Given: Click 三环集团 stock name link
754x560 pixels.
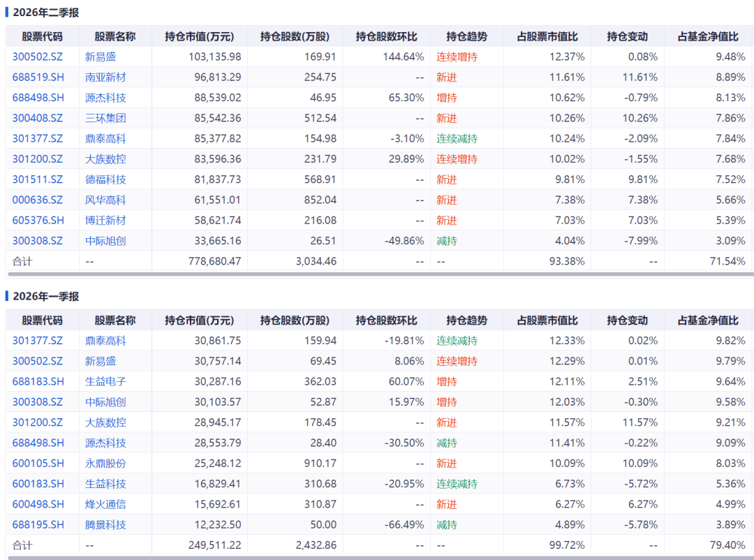Looking at the screenshot, I should (x=105, y=118).
